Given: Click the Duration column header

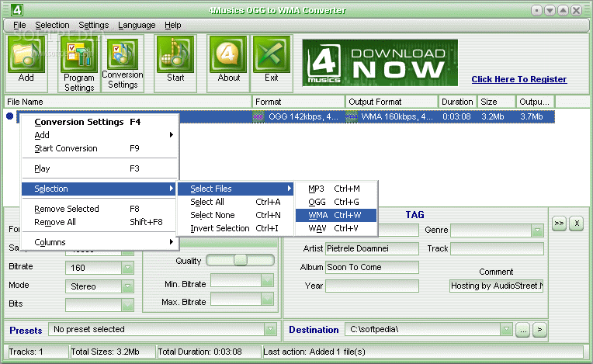Looking at the screenshot, I should tap(457, 102).
